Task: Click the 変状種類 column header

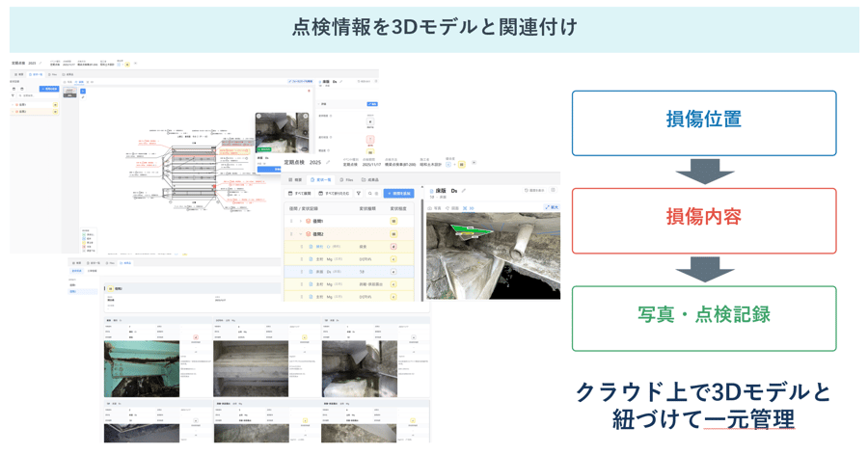Action: [367, 208]
